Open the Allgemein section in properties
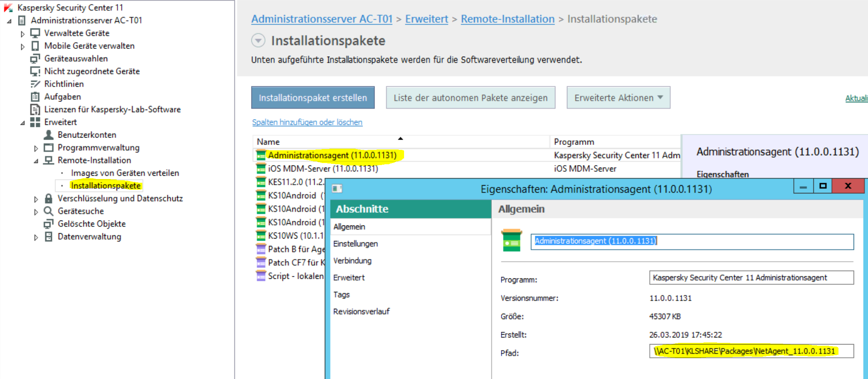The image size is (868, 379). click(x=411, y=227)
